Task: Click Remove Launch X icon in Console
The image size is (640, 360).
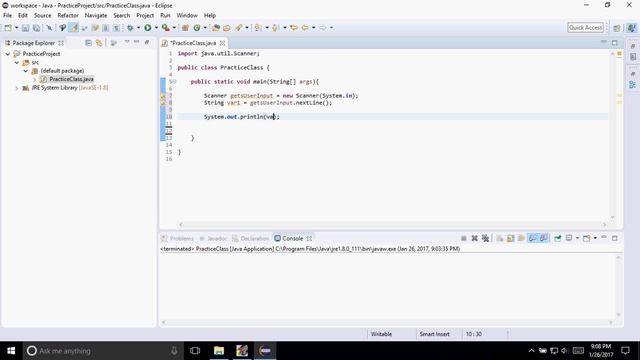Action: coord(474,238)
